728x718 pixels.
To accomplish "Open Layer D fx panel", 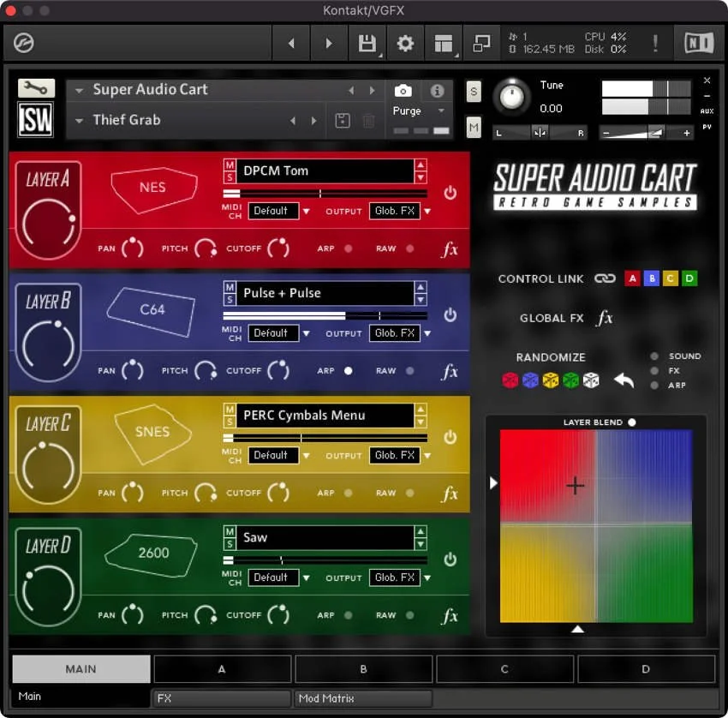I will click(x=450, y=616).
